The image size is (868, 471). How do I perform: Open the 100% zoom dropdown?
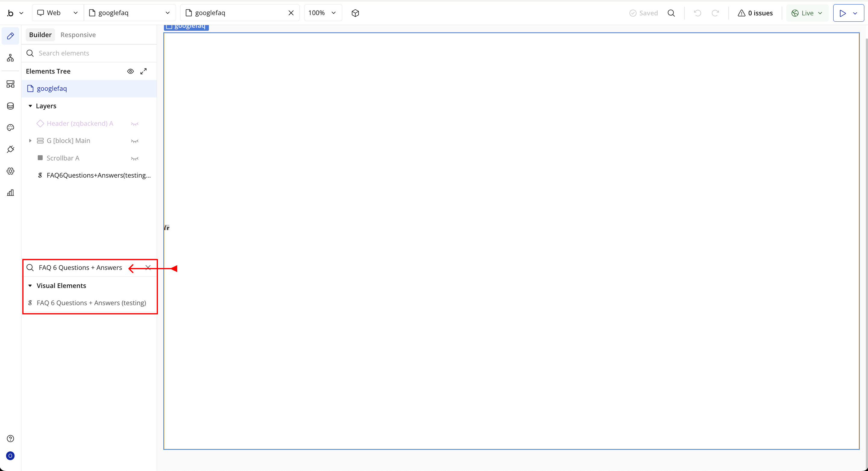322,13
